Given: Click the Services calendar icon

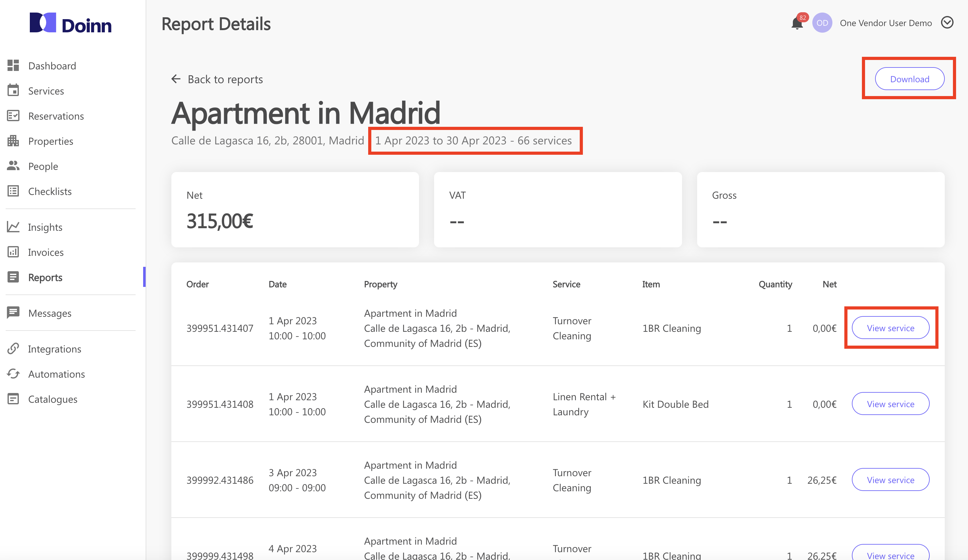Looking at the screenshot, I should click(x=13, y=91).
